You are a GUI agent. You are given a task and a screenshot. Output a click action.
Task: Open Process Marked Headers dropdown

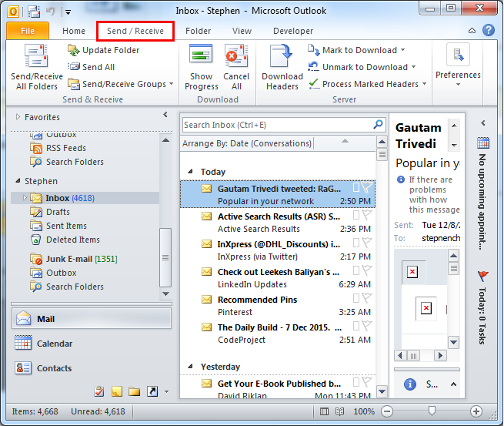(424, 84)
